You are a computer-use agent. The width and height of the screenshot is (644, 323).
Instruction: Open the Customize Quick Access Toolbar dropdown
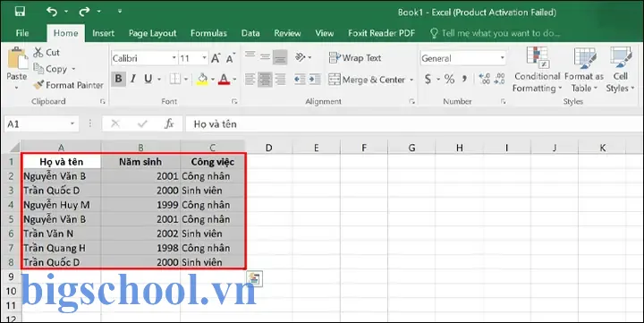120,11
